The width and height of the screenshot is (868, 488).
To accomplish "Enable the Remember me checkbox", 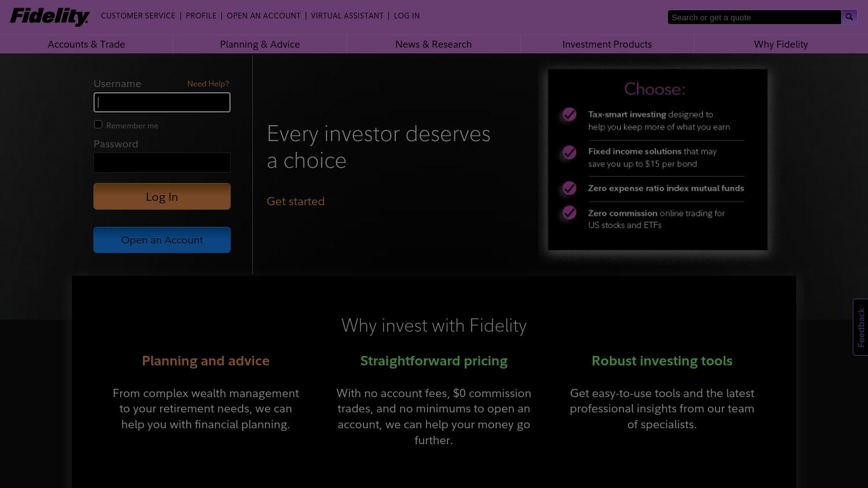I will [x=98, y=125].
